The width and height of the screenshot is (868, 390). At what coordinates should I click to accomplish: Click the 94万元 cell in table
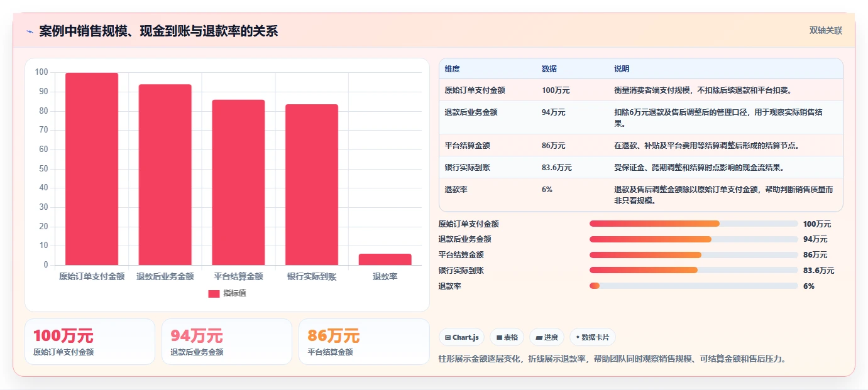(553, 112)
